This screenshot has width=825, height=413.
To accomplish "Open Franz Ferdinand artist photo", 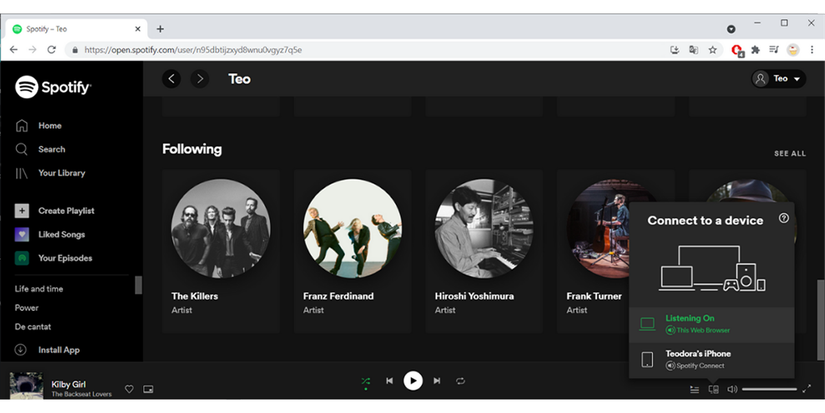I will (353, 228).
